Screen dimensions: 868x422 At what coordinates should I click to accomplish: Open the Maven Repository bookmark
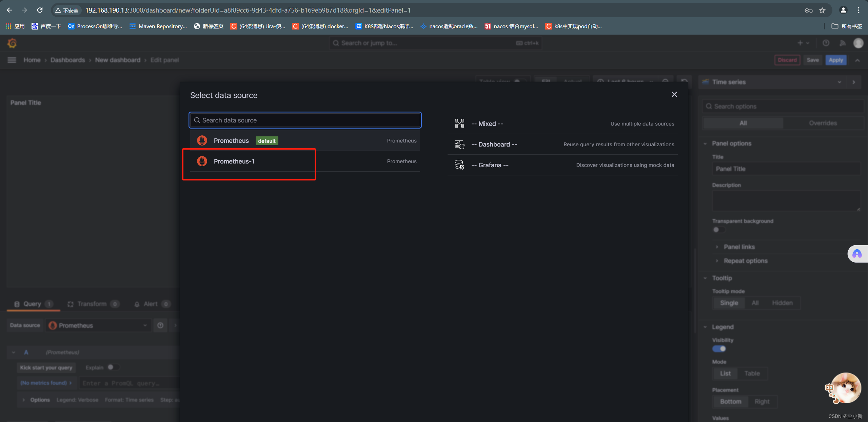[x=158, y=26]
